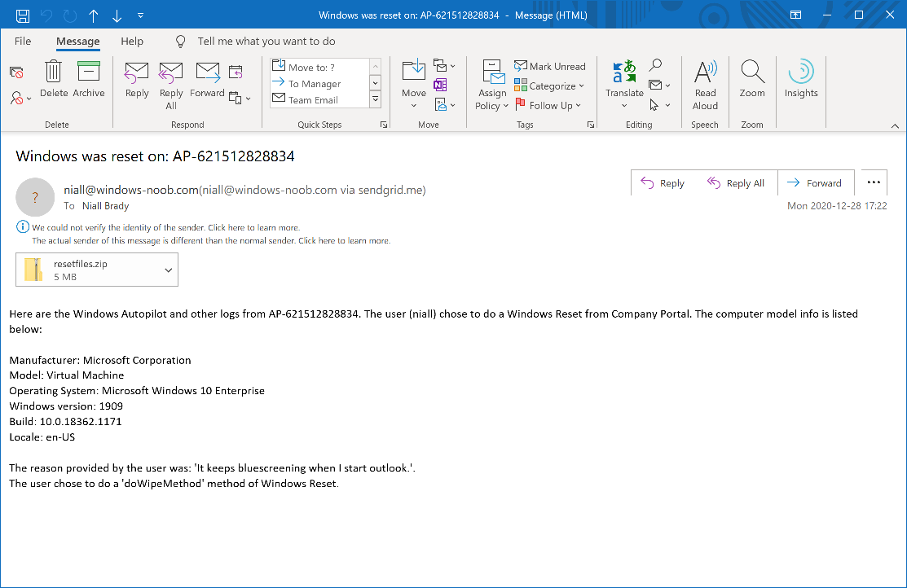The image size is (907, 588).
Task: Send message to OneNote
Action: click(x=440, y=85)
